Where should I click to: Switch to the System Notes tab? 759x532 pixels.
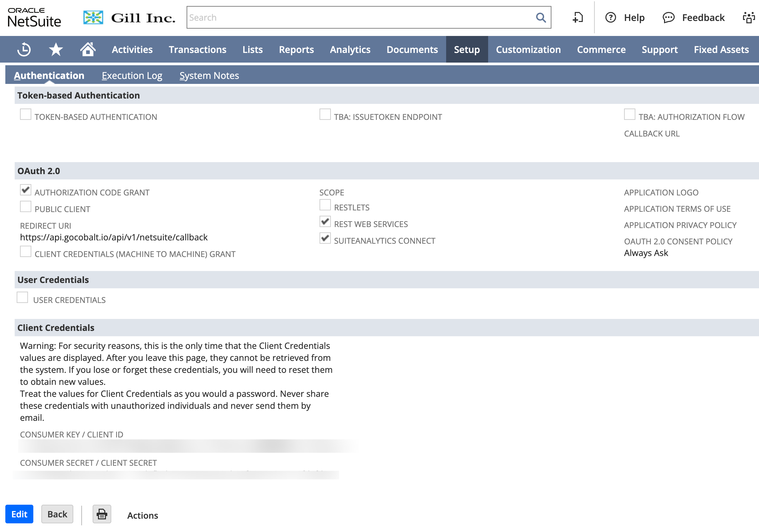209,76
